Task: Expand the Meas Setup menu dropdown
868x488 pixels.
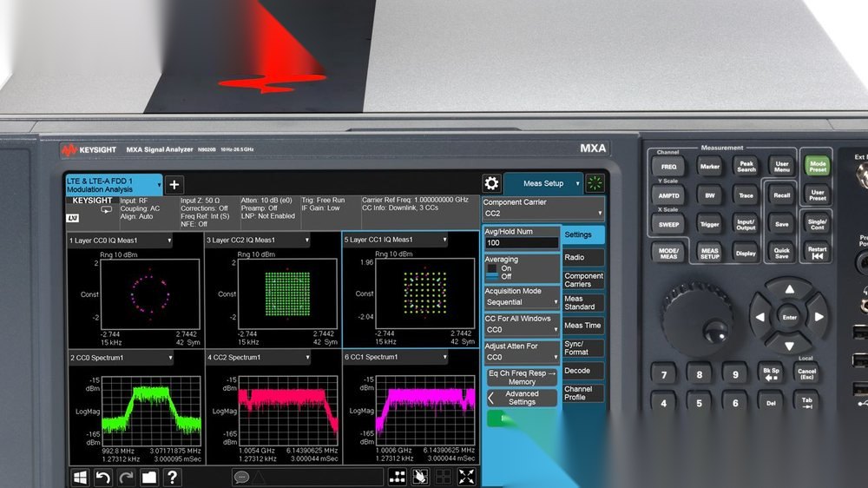Action: point(543,183)
